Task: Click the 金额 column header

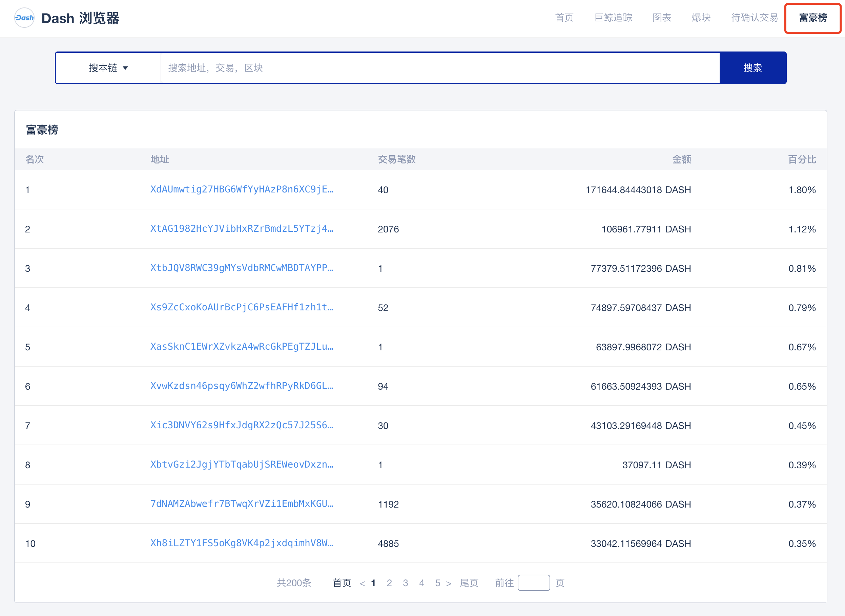Action: point(682,159)
